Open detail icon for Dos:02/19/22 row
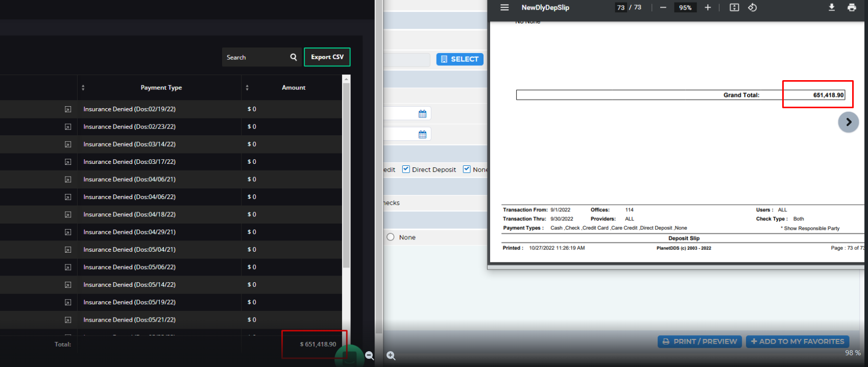This screenshot has width=868, height=367. 68,109
